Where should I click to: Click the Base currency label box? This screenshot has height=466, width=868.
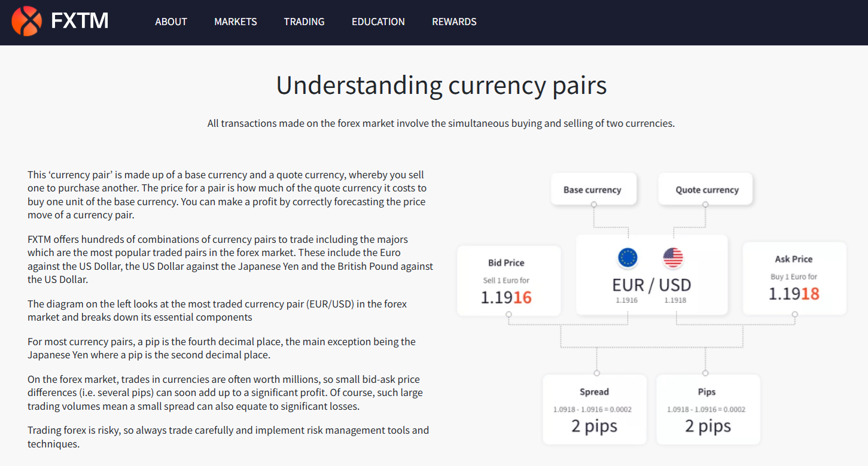pos(592,190)
